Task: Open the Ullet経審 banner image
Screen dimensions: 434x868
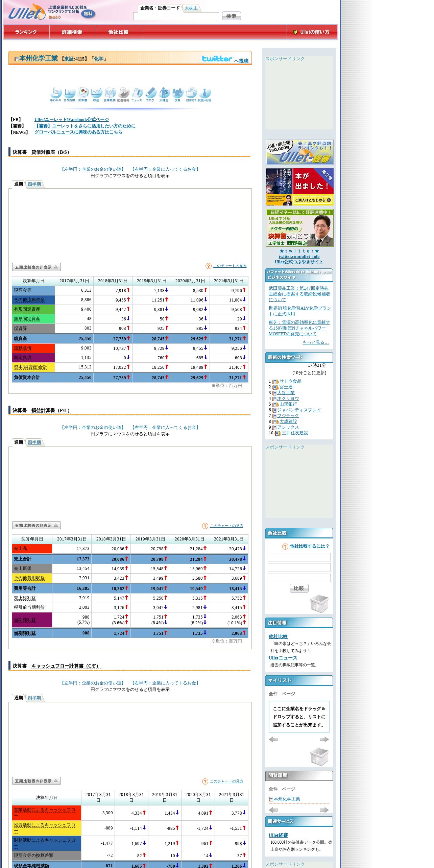Action: (x=300, y=152)
